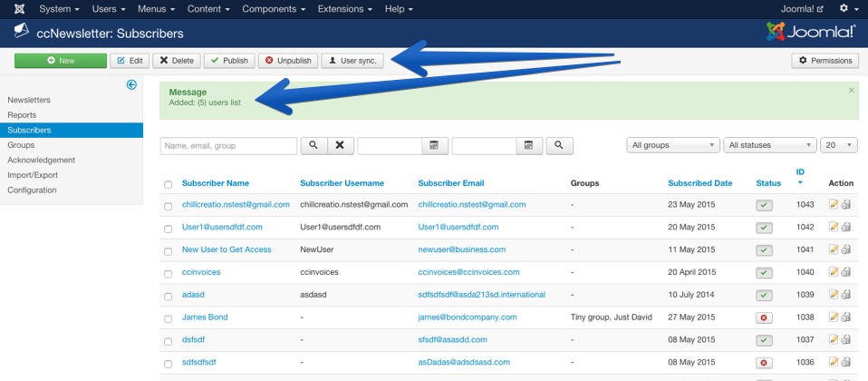Toggle status of New User to Get Access
The width and height of the screenshot is (868, 381).
click(x=764, y=250)
